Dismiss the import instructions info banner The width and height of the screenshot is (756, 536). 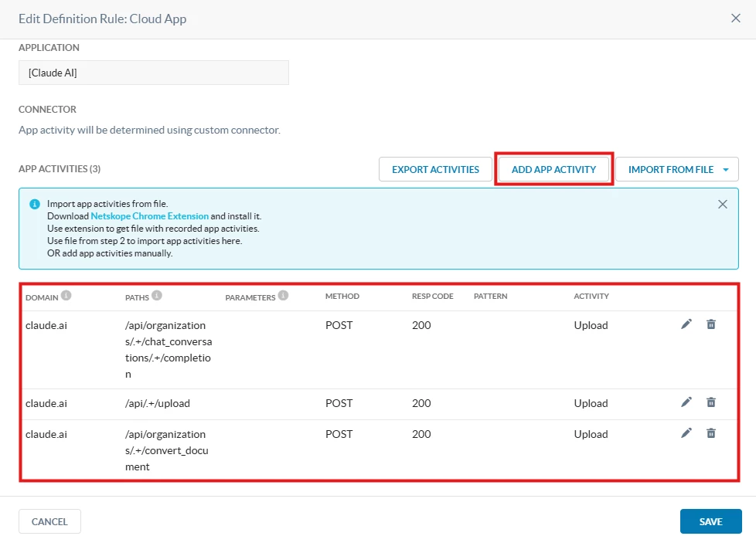tap(722, 204)
